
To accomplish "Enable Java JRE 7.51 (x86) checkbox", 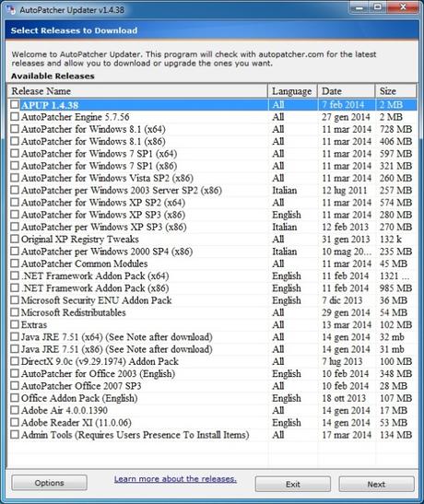I will click(15, 349).
